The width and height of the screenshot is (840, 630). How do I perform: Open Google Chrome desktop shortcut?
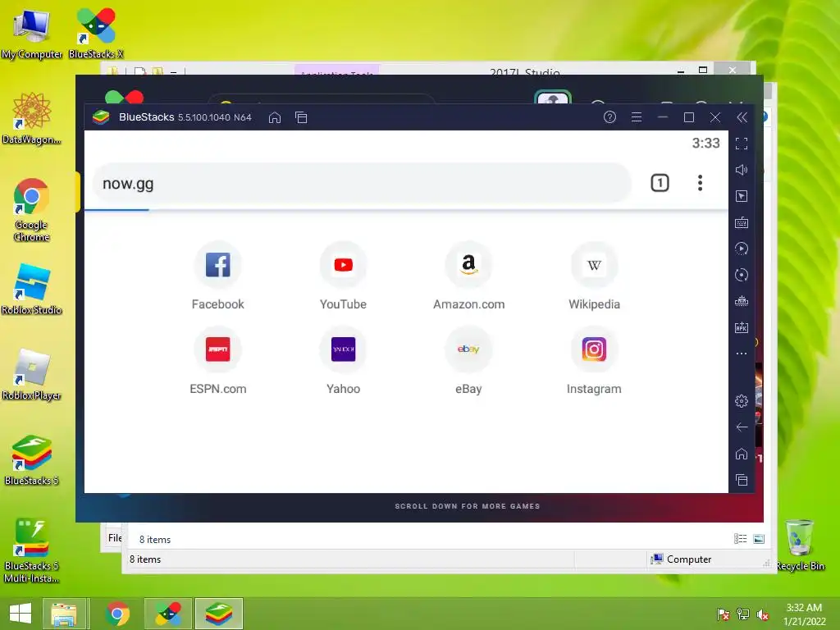(32, 209)
